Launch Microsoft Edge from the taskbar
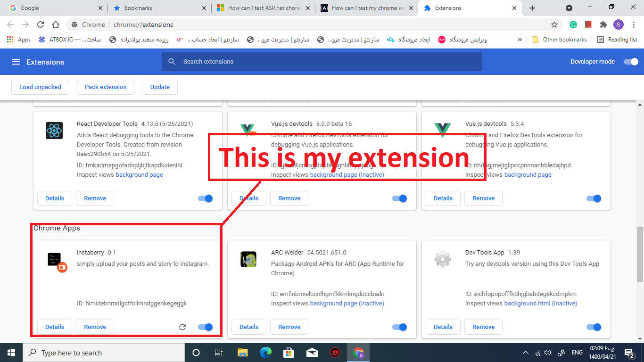This screenshot has height=362, width=644. [x=266, y=353]
